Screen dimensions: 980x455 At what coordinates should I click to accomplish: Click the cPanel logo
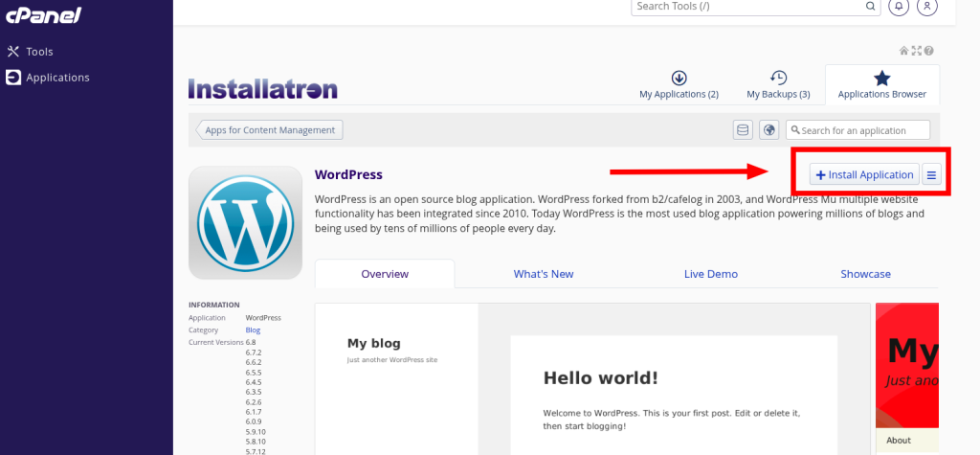click(44, 15)
